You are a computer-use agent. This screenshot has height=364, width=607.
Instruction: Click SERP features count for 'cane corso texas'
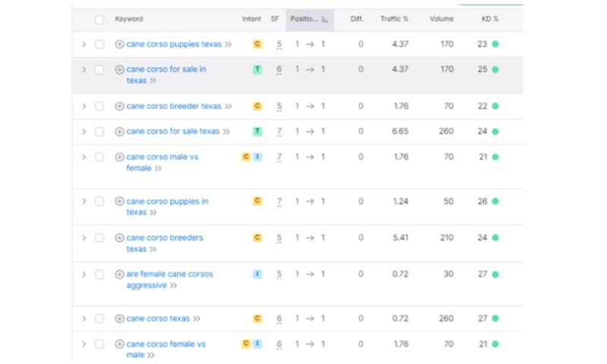pyautogui.click(x=279, y=319)
